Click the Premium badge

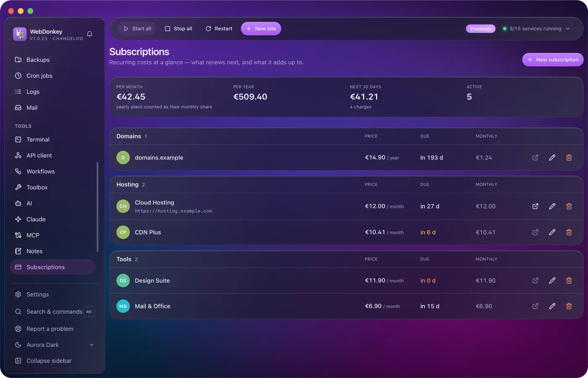coord(480,29)
